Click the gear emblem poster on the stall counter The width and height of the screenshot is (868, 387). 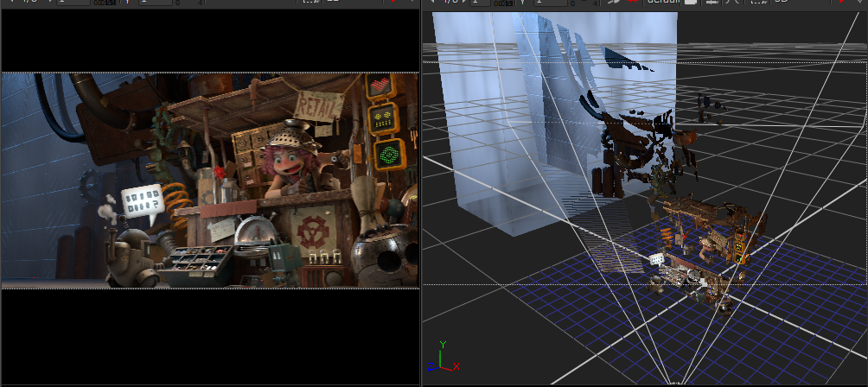313,230
